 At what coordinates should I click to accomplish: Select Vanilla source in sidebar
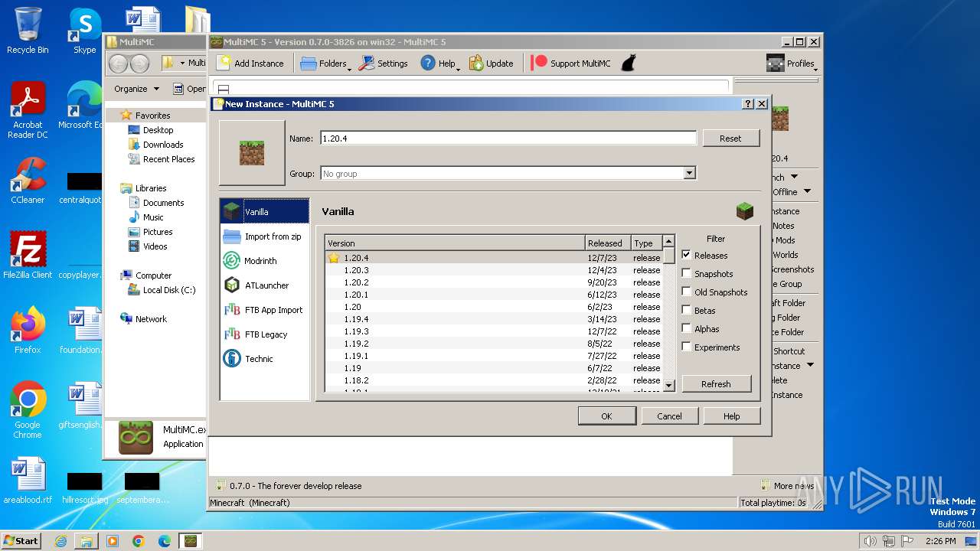coord(264,211)
